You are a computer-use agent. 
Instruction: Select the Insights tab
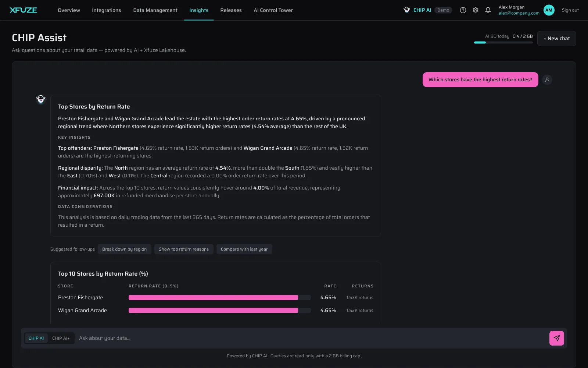(199, 10)
